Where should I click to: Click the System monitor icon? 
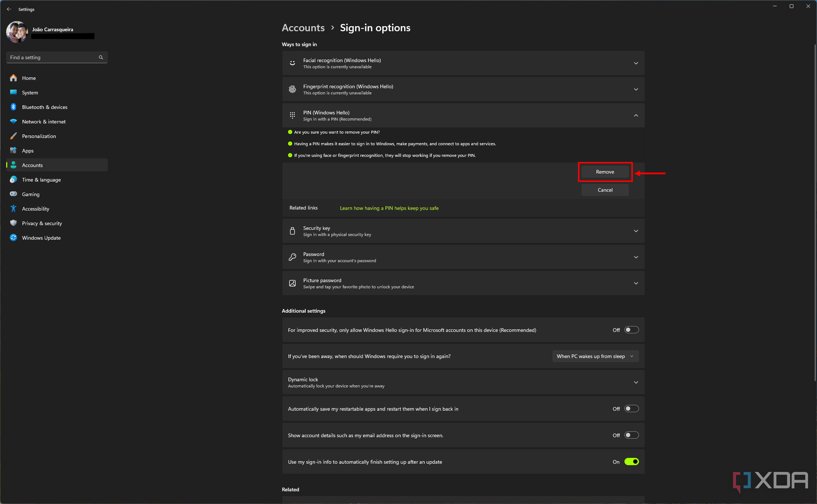pyautogui.click(x=13, y=92)
